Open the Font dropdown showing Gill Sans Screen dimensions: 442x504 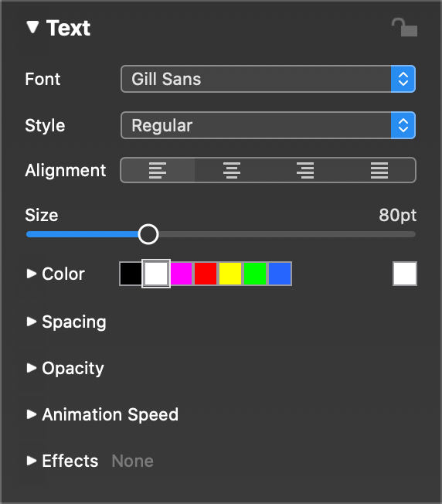coord(268,79)
